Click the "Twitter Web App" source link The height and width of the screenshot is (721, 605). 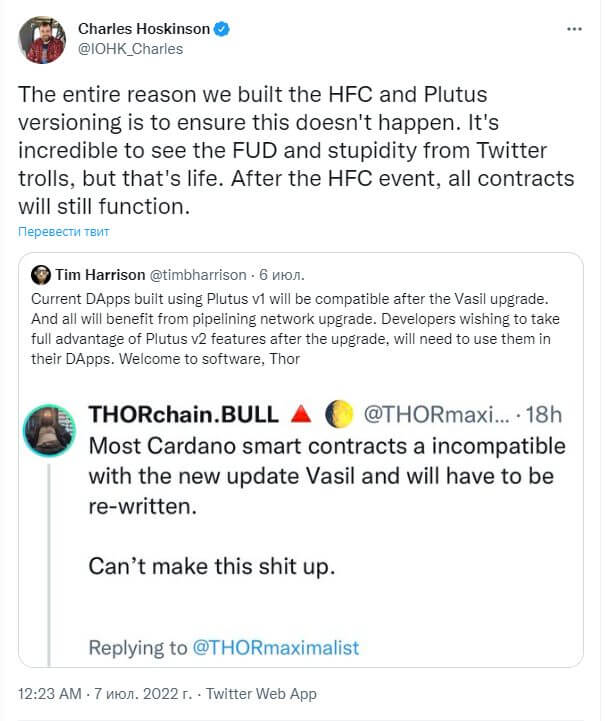(x=261, y=693)
